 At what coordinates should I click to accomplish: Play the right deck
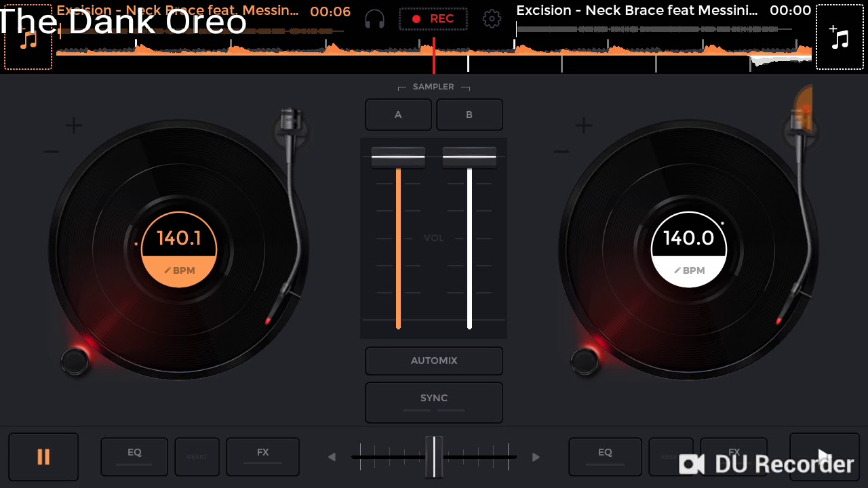point(824,457)
